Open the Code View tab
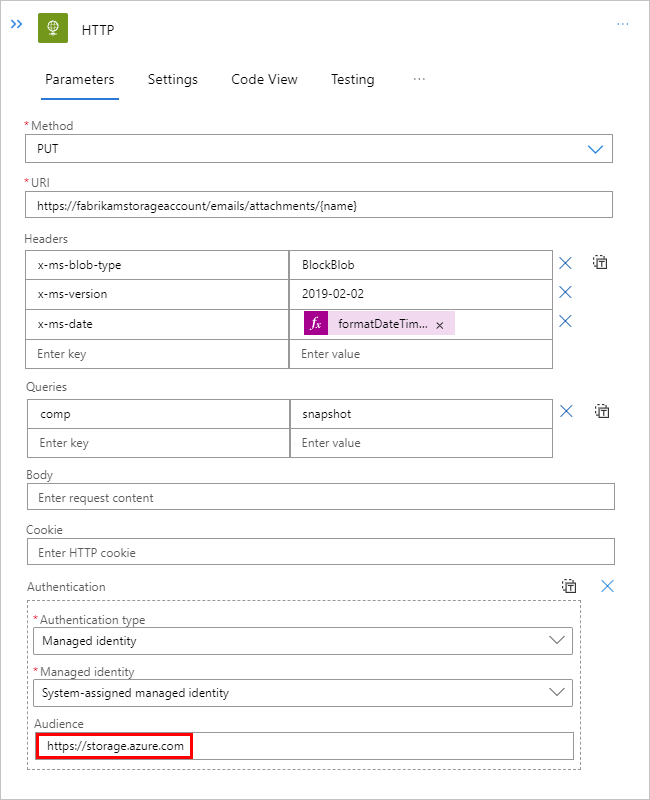The image size is (650, 800). click(264, 80)
